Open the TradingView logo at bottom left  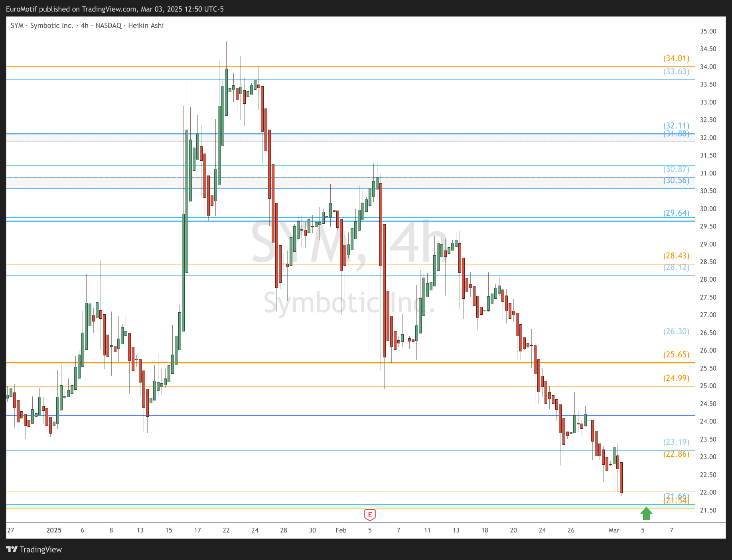pos(34,549)
